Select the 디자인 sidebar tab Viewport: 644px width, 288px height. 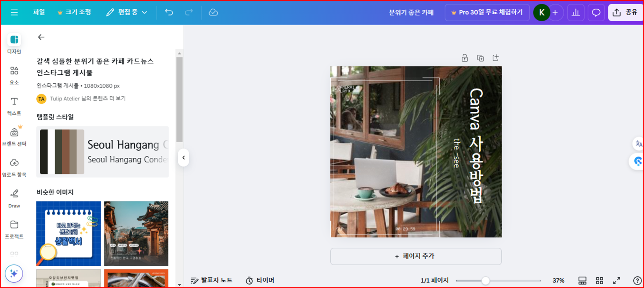pyautogui.click(x=14, y=44)
